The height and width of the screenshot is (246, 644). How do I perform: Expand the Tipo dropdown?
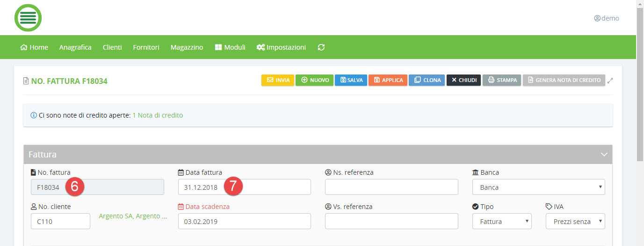coord(502,221)
